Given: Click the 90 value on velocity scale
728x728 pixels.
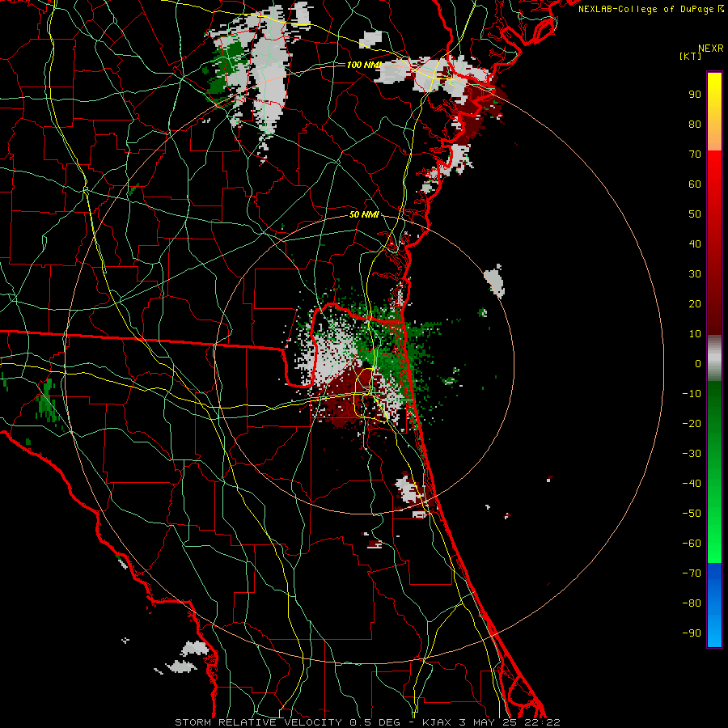Looking at the screenshot, I should coord(695,95).
